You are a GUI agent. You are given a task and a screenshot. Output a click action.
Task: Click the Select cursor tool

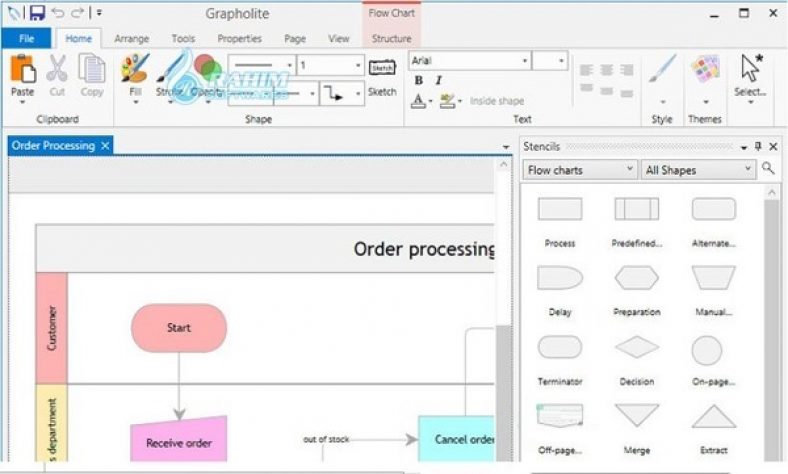pyautogui.click(x=750, y=69)
